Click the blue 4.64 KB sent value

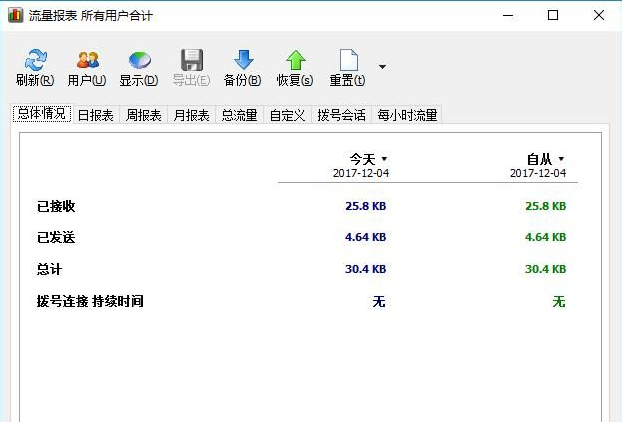[x=365, y=237]
